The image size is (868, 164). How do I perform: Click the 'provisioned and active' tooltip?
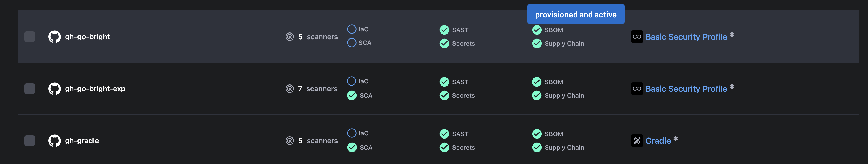(575, 15)
